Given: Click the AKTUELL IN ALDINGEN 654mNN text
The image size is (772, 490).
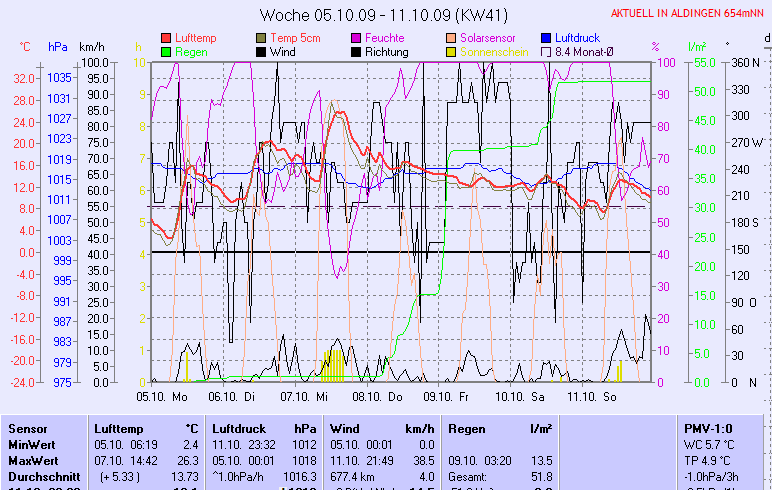Looking at the screenshot, I should tap(688, 13).
